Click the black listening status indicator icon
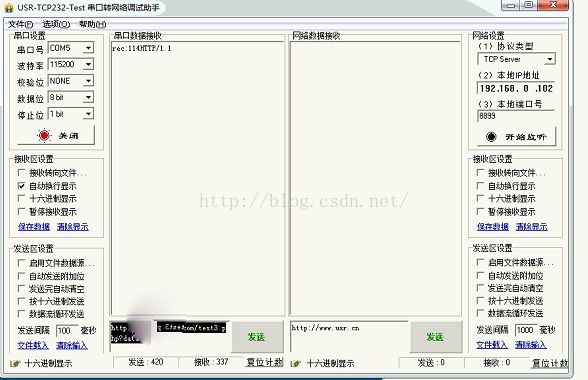 click(x=491, y=137)
